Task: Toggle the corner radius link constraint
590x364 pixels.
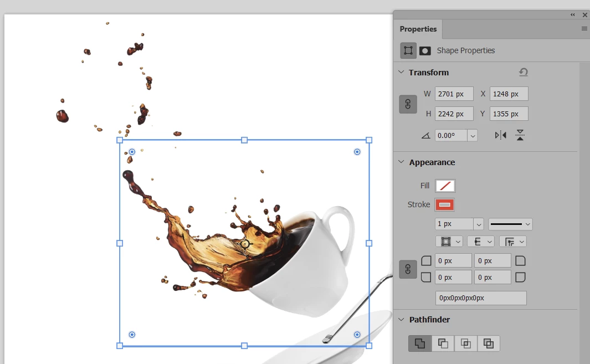Action: click(408, 269)
